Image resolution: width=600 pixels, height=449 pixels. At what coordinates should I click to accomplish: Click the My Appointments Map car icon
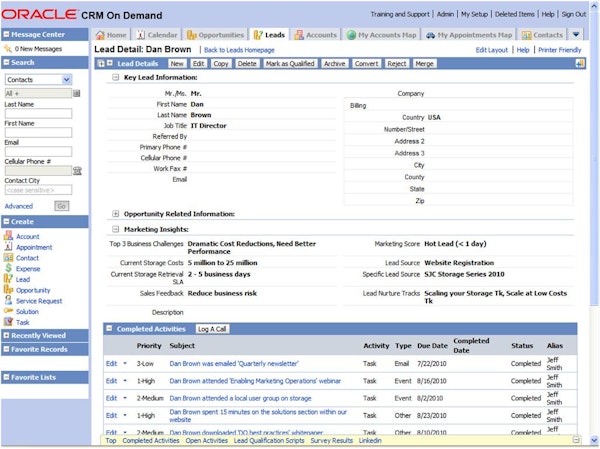430,35
